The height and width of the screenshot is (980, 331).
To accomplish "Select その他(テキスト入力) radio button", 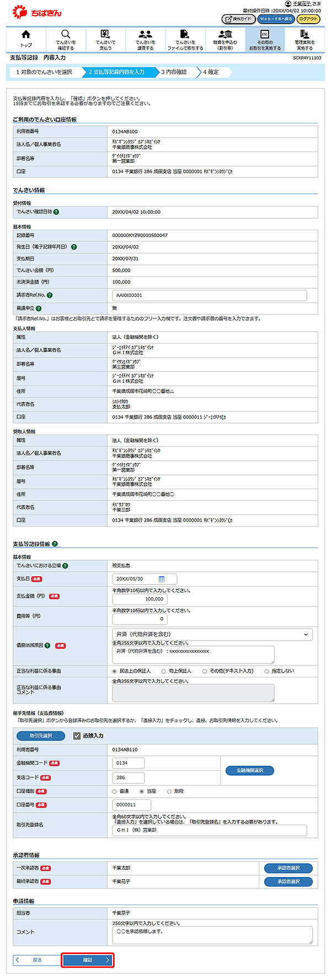I will coord(205,671).
